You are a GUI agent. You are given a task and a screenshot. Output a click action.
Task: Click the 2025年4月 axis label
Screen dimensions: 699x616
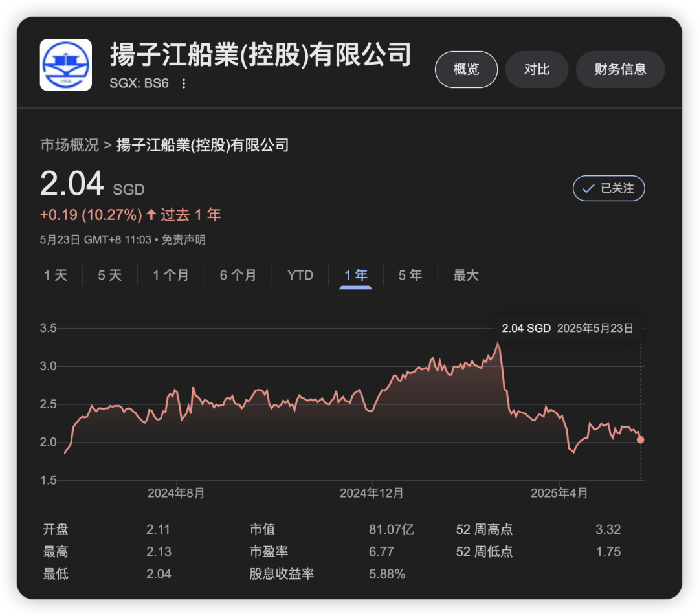point(559,493)
